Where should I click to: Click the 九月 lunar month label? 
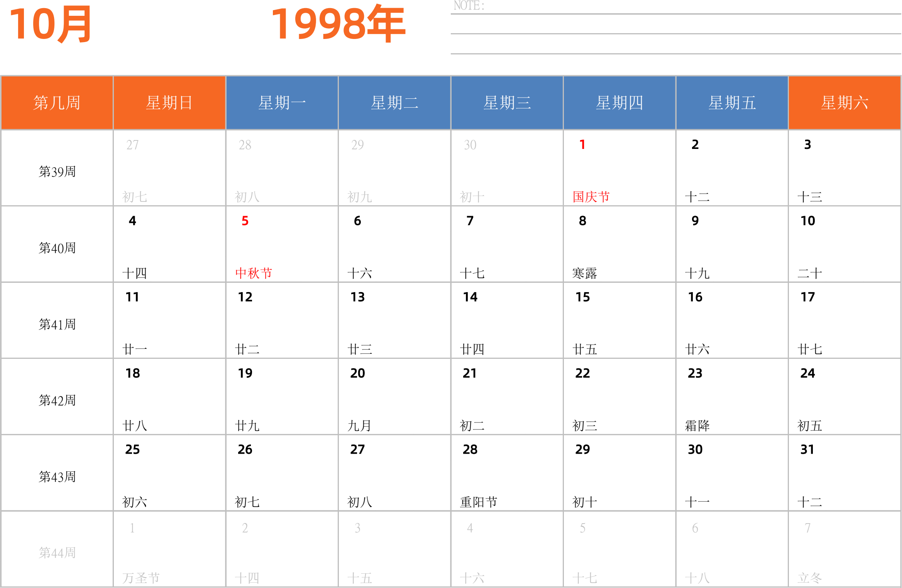359,426
